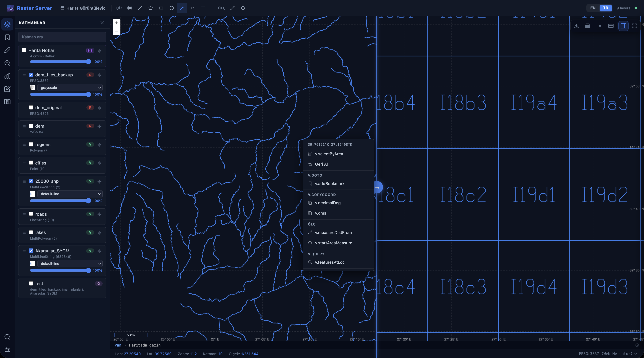Image resolution: width=644 pixels, height=358 pixels.
Task: Choose v.addBookmark from context menu
Action: (330, 184)
